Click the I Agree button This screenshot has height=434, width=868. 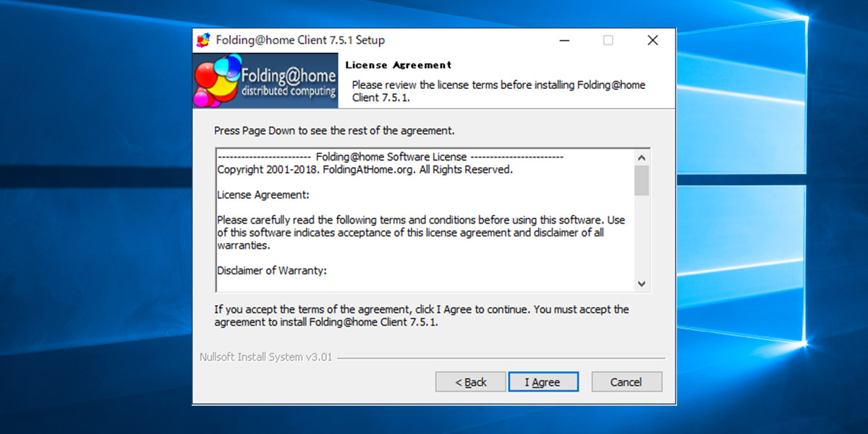[543, 382]
